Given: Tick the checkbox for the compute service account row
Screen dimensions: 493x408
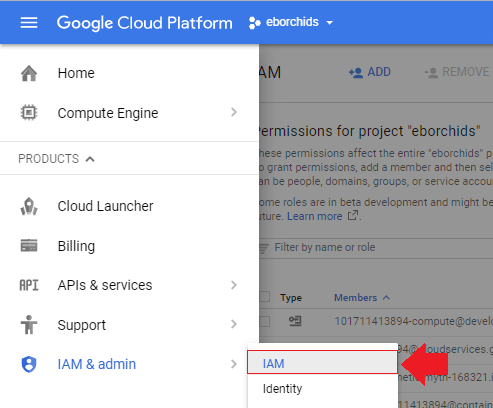Looking at the screenshot, I should click(x=264, y=322).
